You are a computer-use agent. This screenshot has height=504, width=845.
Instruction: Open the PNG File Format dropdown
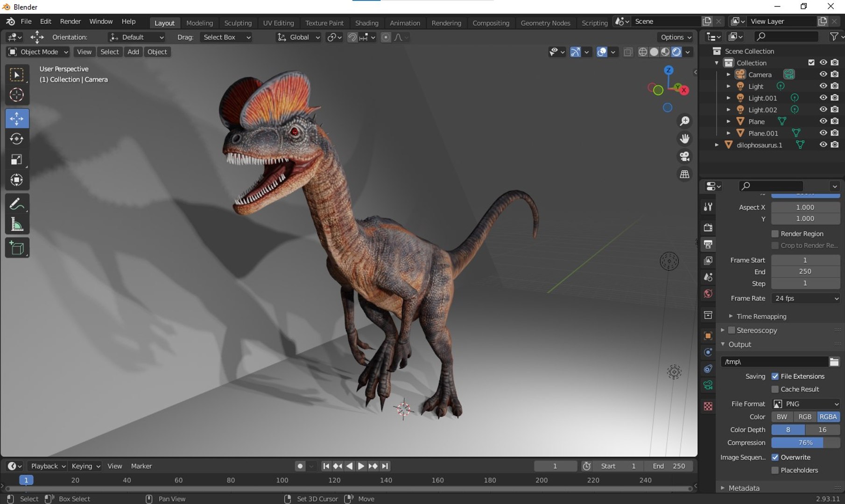click(x=806, y=404)
